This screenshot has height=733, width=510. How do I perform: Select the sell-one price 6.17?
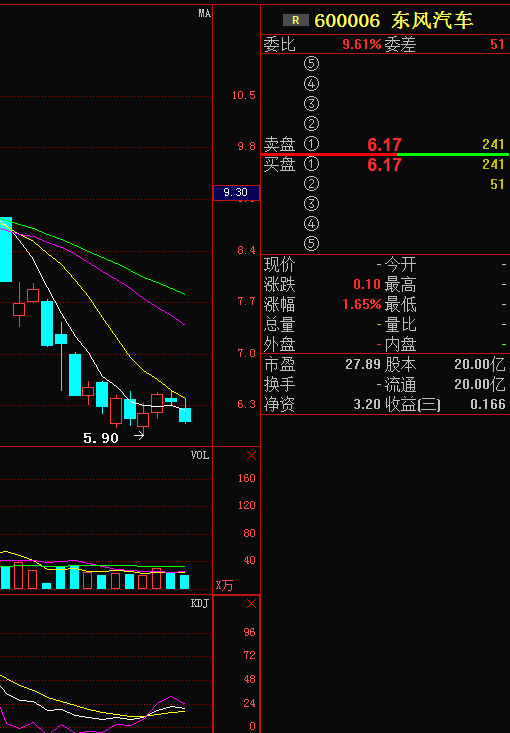pos(384,144)
